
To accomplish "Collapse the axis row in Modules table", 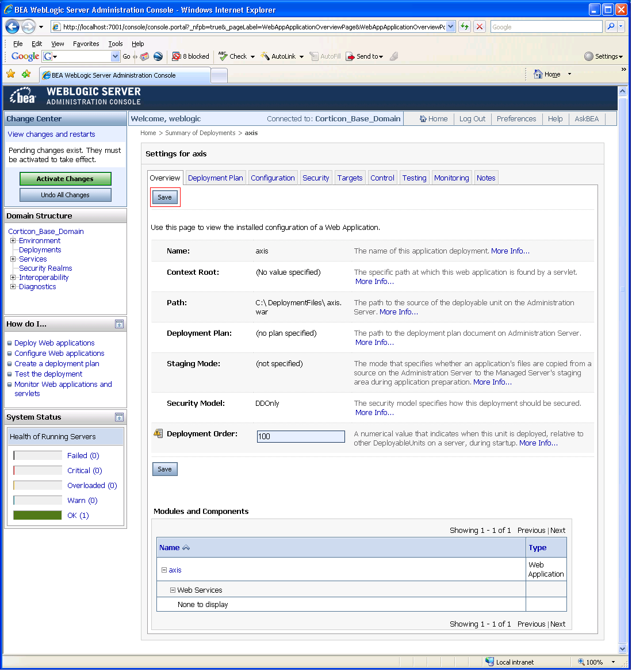I will (x=164, y=570).
